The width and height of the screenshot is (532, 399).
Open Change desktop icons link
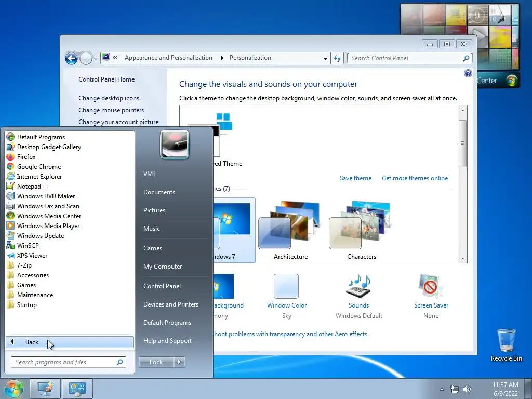click(x=109, y=98)
